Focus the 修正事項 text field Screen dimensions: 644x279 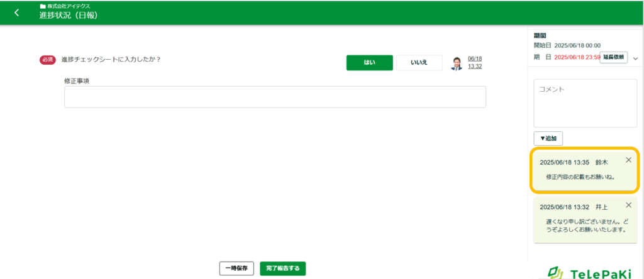coord(275,97)
